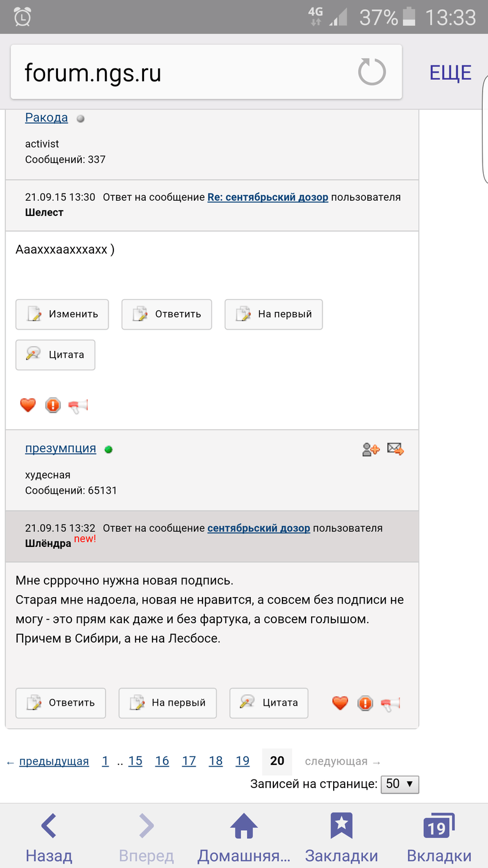Like презумпция's post with the heart icon
The height and width of the screenshot is (868, 488).
[340, 703]
